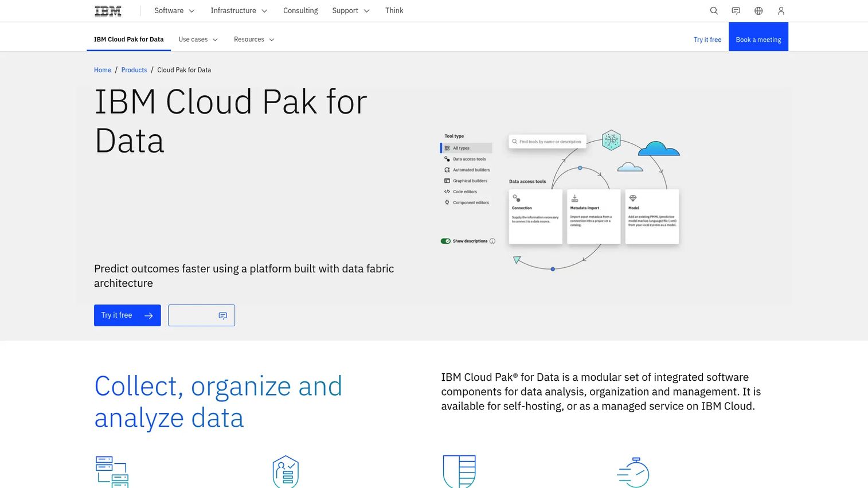Viewport: 868px width, 488px height.
Task: Open the search magnifier icon
Action: pos(714,11)
